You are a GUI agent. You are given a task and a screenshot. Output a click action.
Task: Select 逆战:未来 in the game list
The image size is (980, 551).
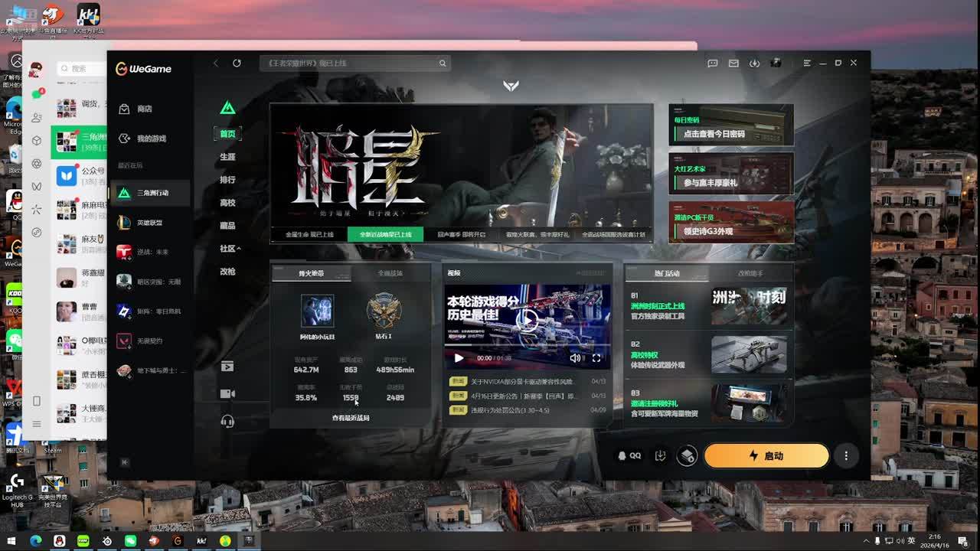[x=150, y=252]
